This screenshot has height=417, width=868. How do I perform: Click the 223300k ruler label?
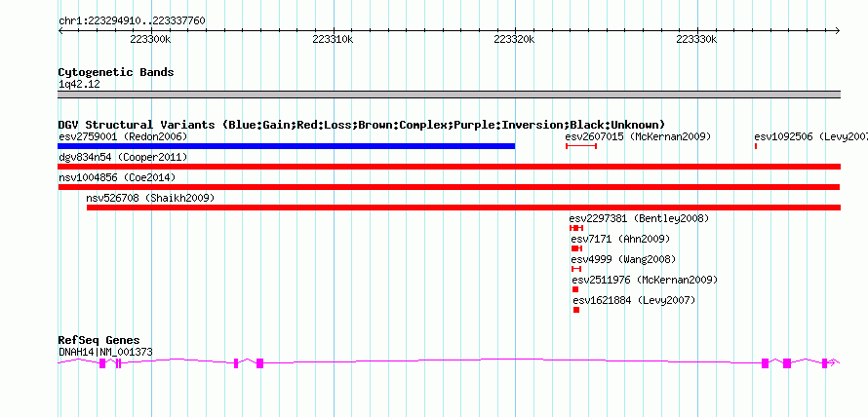tap(150, 40)
